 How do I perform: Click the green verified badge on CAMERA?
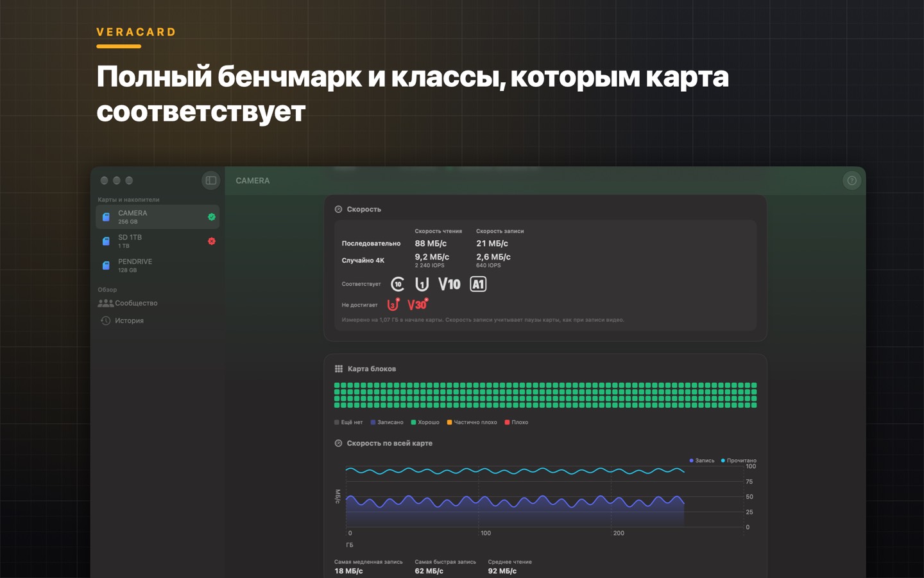tap(211, 217)
